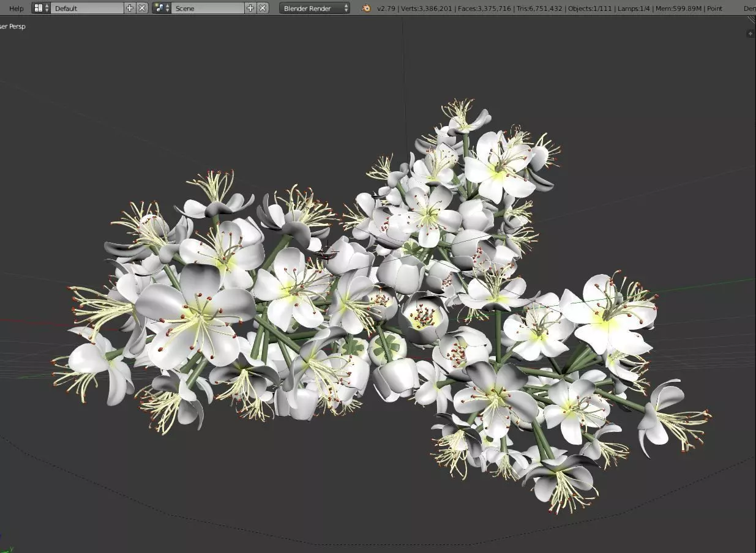756x553 pixels.
Task: Click the v2.79 version label
Action: [x=386, y=9]
